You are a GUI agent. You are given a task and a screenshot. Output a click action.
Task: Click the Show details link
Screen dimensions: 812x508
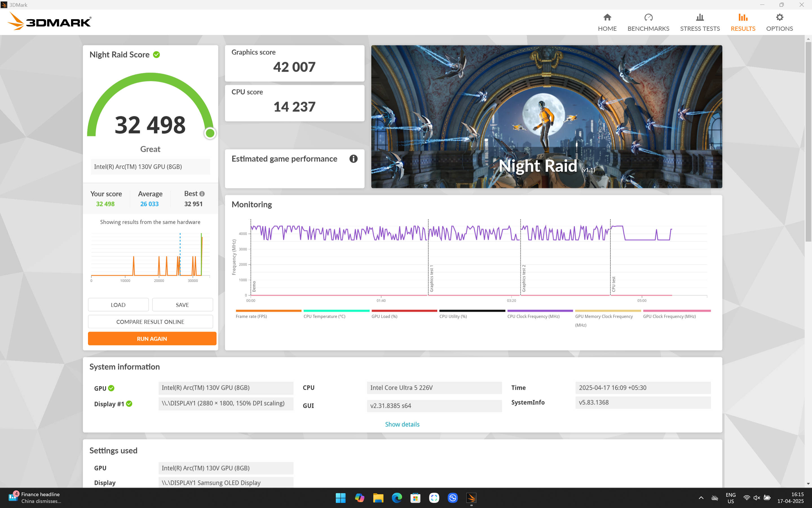402,424
